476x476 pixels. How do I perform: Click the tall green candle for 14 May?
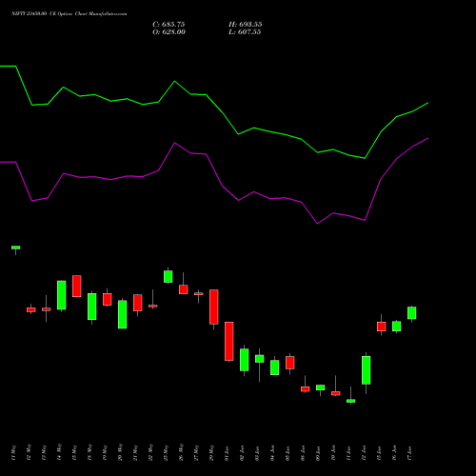pyautogui.click(x=62, y=295)
